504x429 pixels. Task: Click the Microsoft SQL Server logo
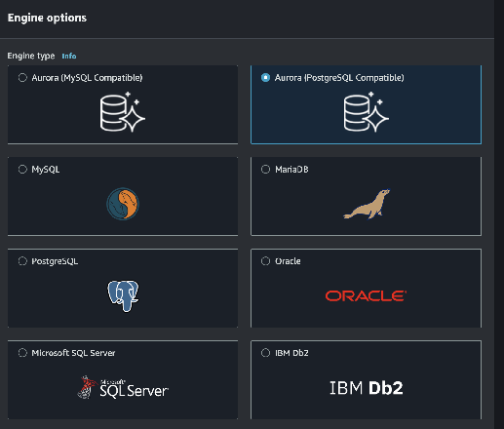coord(123,387)
